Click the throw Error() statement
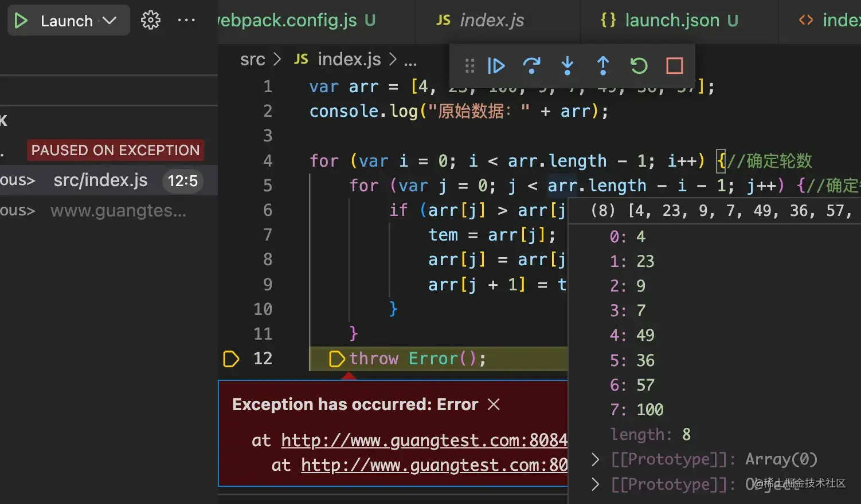Image resolution: width=861 pixels, height=504 pixels. pyautogui.click(x=417, y=359)
